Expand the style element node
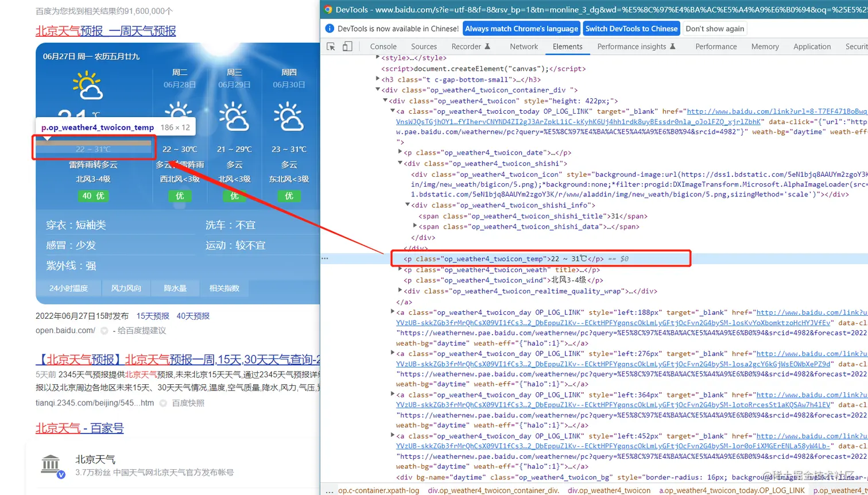Viewport: 868px width, 495px height. pos(378,57)
